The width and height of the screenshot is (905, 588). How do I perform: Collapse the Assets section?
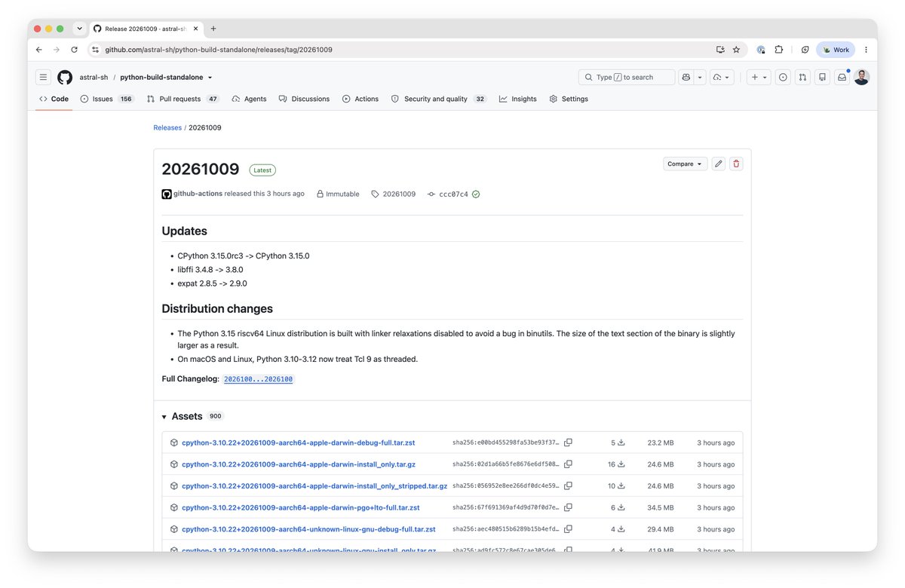click(x=164, y=416)
